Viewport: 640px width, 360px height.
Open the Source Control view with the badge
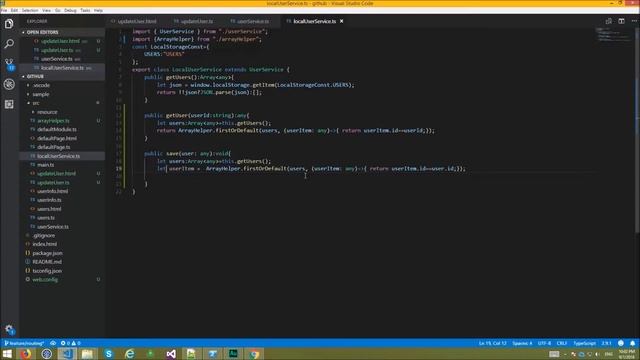pyautogui.click(x=9, y=64)
